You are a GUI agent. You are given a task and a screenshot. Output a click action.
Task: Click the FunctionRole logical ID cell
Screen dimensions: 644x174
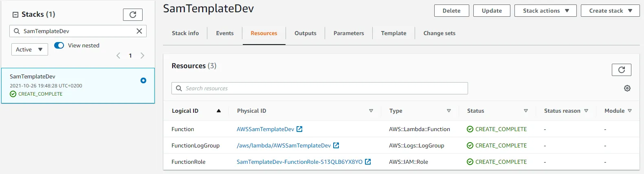(188, 162)
